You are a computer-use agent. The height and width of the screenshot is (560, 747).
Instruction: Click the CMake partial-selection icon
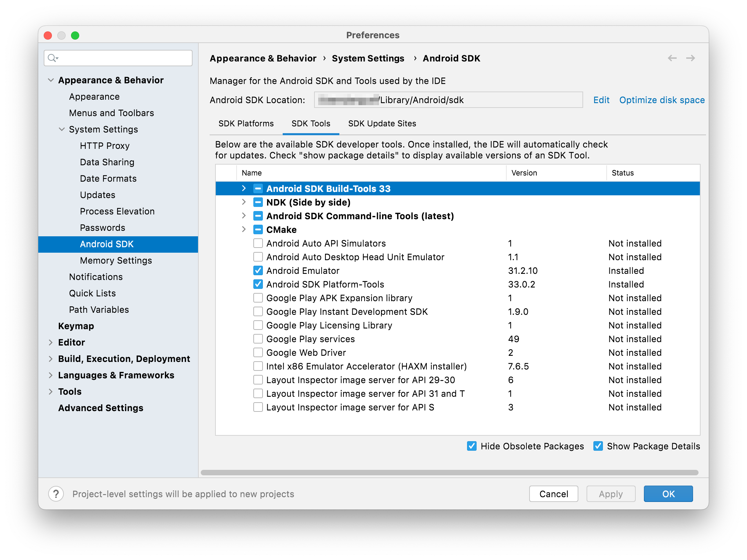[x=258, y=229]
